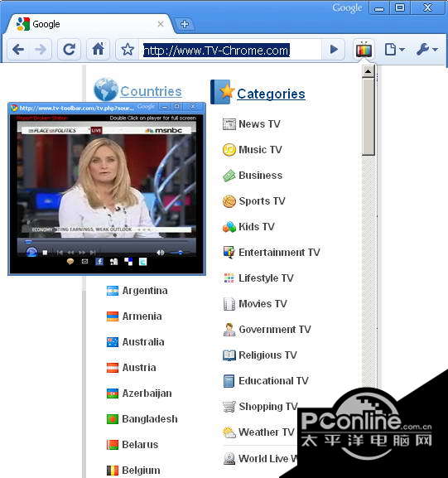Click the colored grid icon for Lifestyle TV
Screen dimensions: 448x478
click(229, 278)
